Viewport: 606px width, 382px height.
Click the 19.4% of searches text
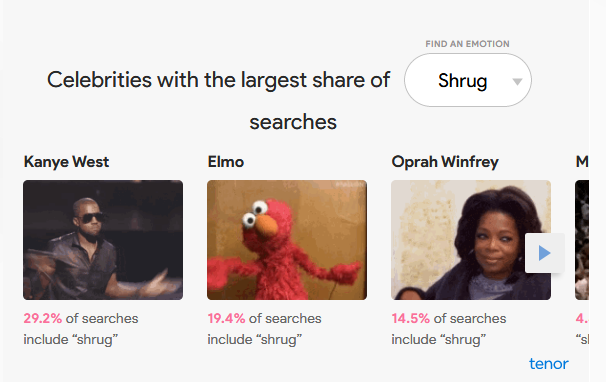[264, 319]
